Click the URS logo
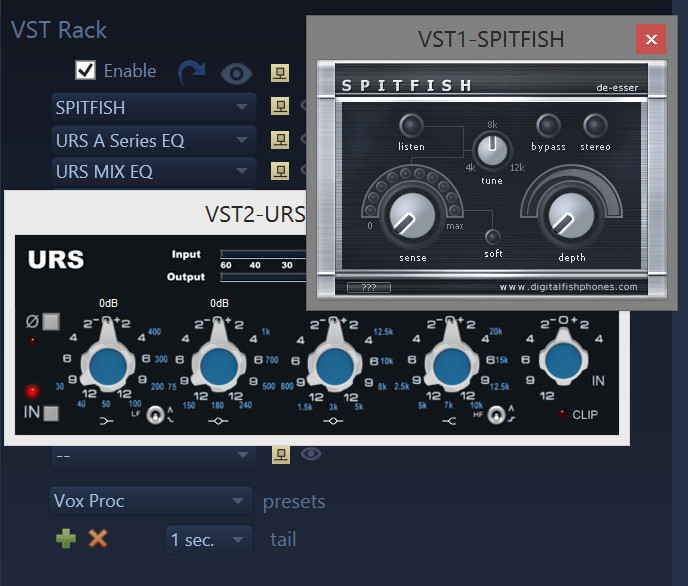 (x=56, y=259)
